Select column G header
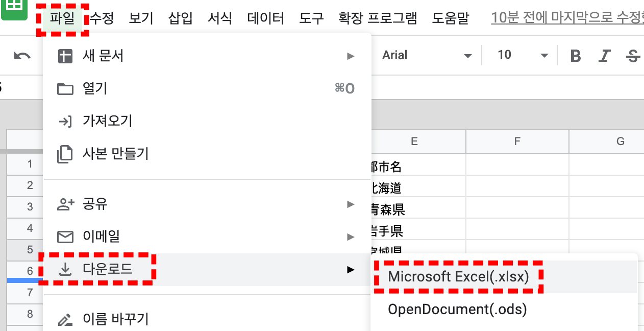Screen dimensions: 644x331 607,141
